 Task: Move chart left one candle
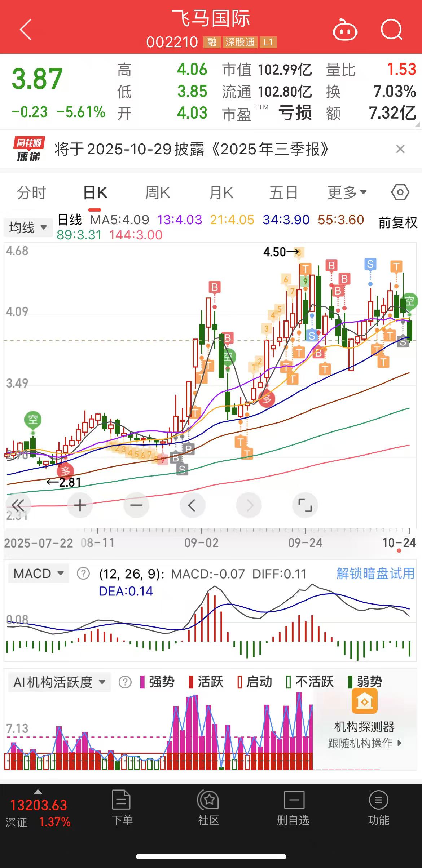point(192,505)
